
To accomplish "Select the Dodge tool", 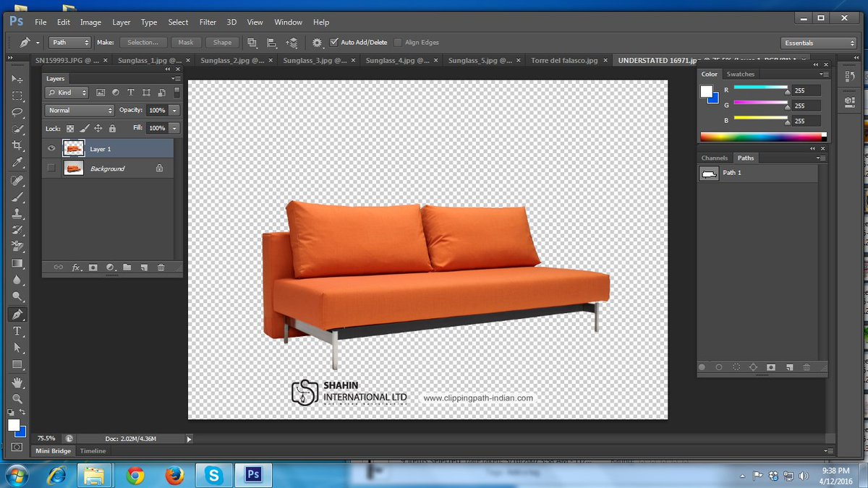I will tap(17, 296).
